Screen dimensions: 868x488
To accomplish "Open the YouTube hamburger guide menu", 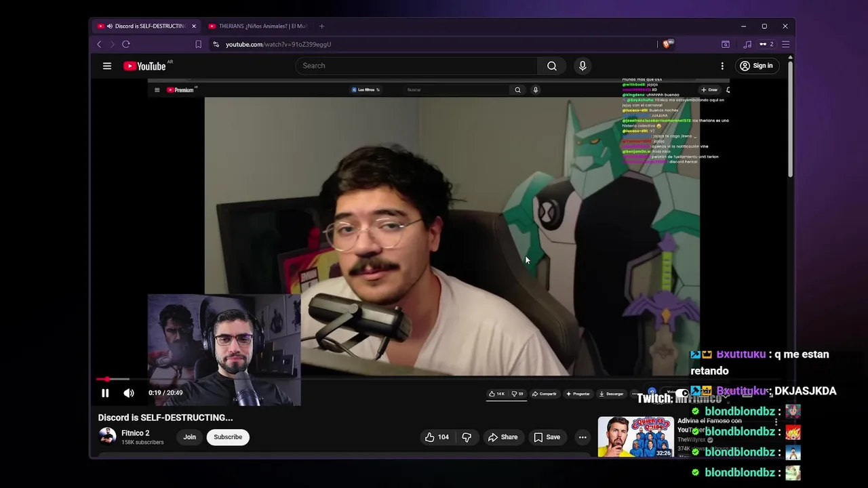I will click(x=107, y=66).
